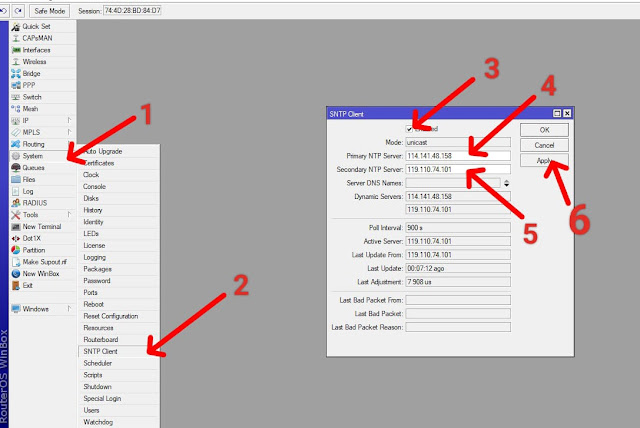The width and height of the screenshot is (640, 428).
Task: Choose Scheduler in System submenu
Action: click(118, 363)
